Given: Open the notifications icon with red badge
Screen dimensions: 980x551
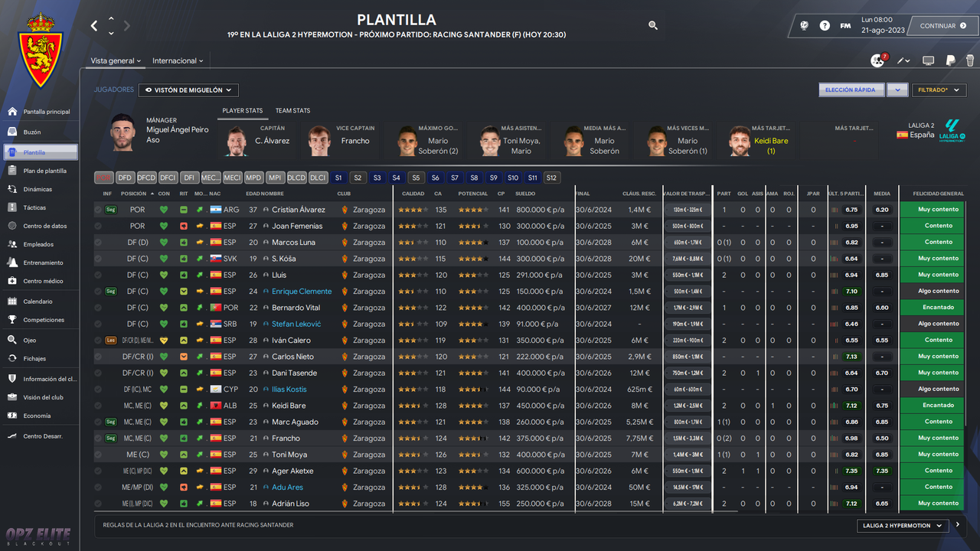Looking at the screenshot, I should (878, 60).
